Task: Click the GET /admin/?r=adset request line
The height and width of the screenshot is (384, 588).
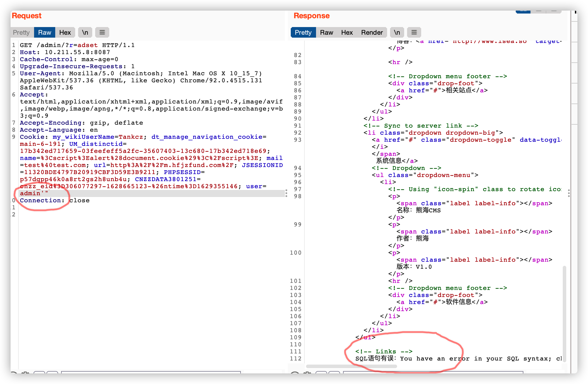Action: (x=77, y=45)
